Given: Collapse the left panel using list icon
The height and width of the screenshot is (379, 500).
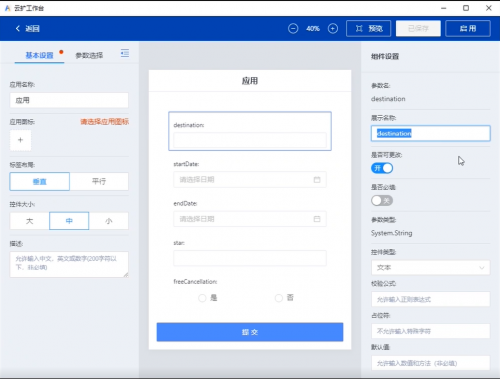Looking at the screenshot, I should [x=125, y=53].
